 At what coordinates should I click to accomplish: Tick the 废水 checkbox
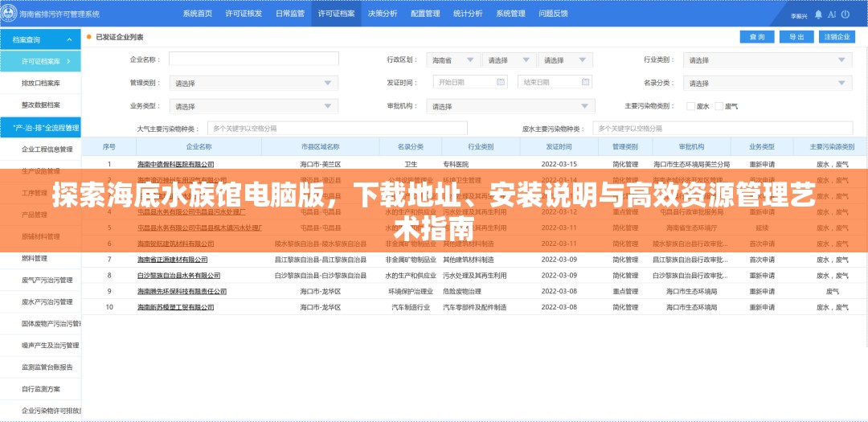coord(690,106)
